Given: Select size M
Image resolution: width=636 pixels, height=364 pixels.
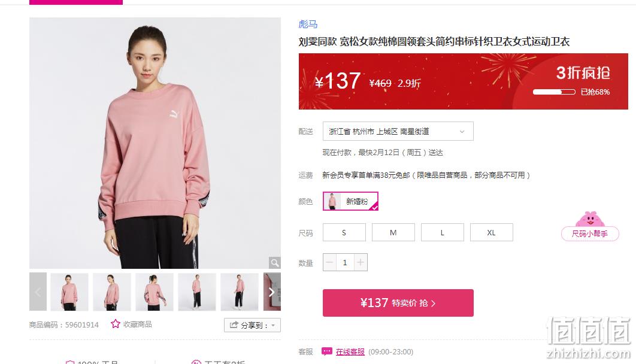Looking at the screenshot, I should [x=393, y=233].
